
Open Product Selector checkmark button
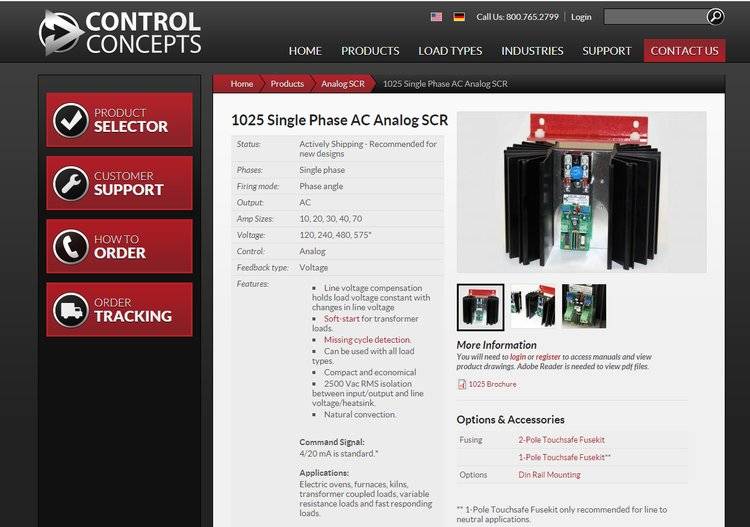[x=120, y=120]
